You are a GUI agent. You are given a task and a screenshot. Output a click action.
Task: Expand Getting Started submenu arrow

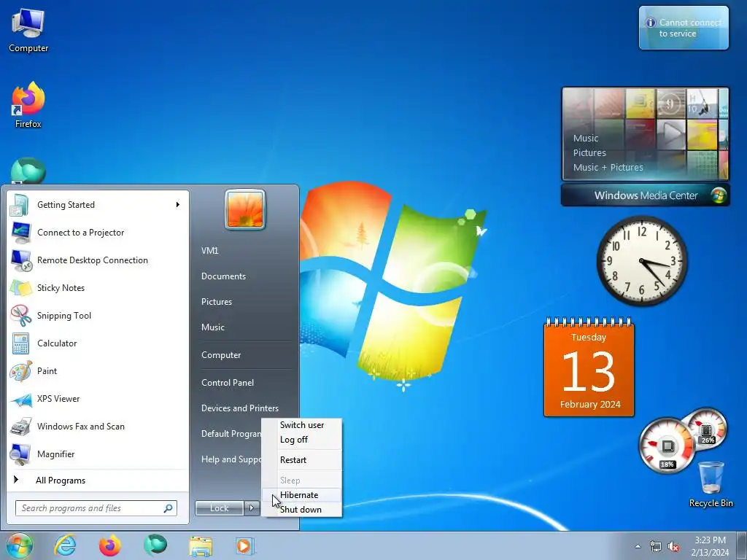pyautogui.click(x=178, y=205)
